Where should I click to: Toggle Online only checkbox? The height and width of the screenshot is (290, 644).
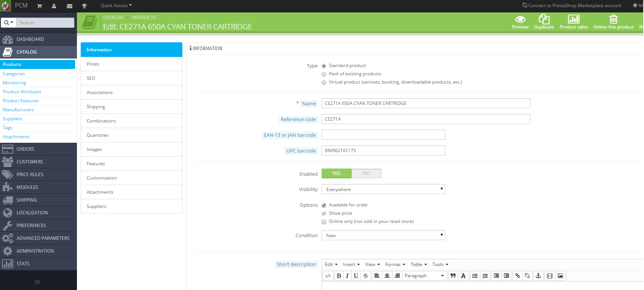click(x=324, y=222)
